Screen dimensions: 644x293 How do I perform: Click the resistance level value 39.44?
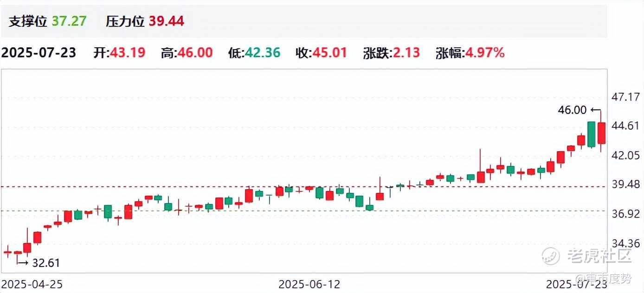click(167, 21)
